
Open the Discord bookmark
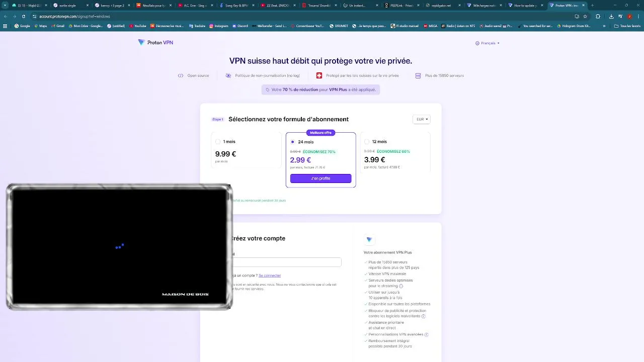tap(240, 26)
